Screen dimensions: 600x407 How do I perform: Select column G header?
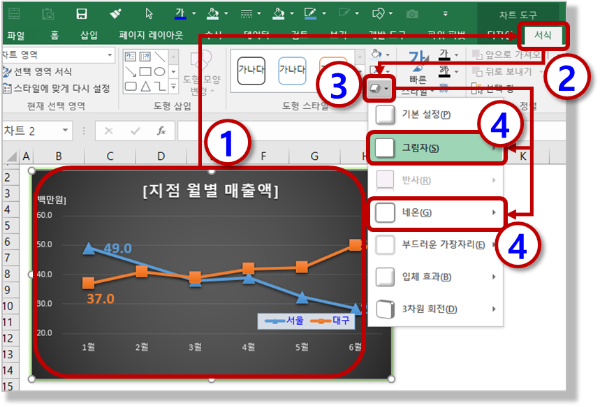tap(314, 156)
